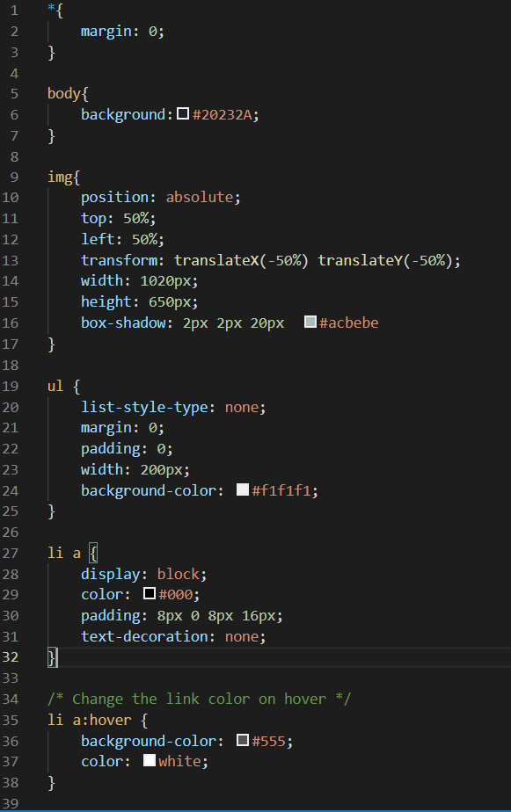
Task: Click the white color swatch
Action: point(150,760)
